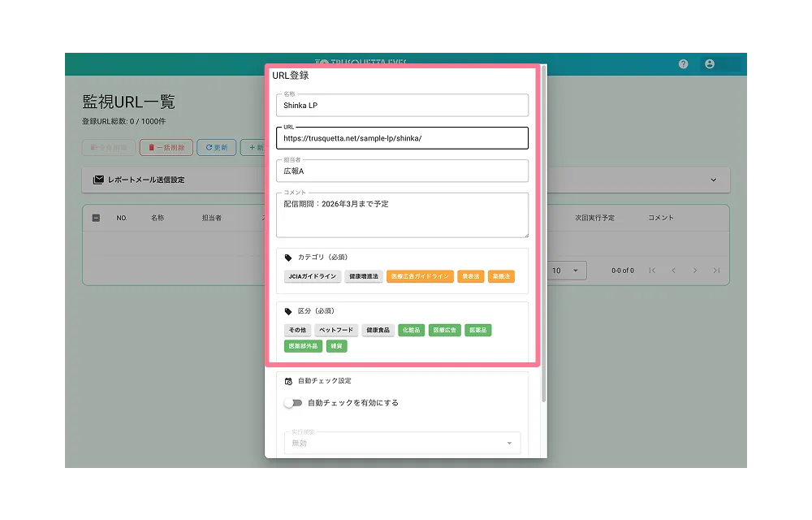Select the 医療広告ガイドライン category chip
This screenshot has width=812, height=520.
420,276
